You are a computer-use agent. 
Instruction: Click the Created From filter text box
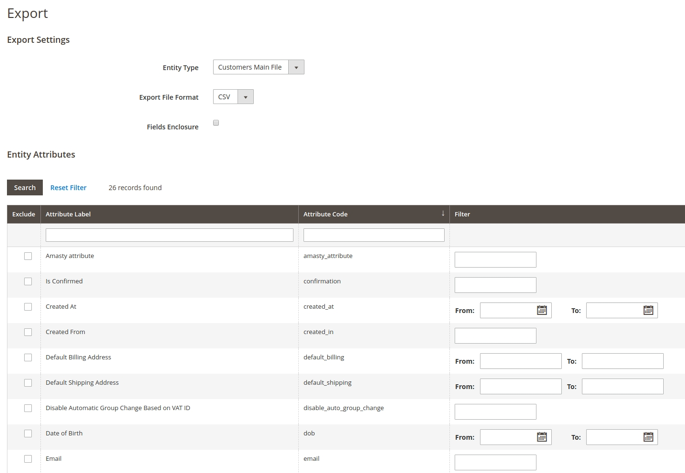pyautogui.click(x=495, y=336)
